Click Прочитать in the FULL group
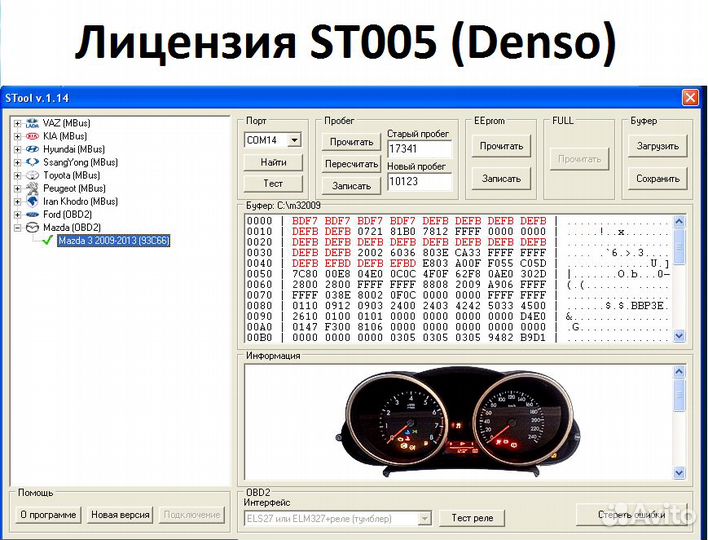This screenshot has height=540, width=708. click(x=579, y=159)
